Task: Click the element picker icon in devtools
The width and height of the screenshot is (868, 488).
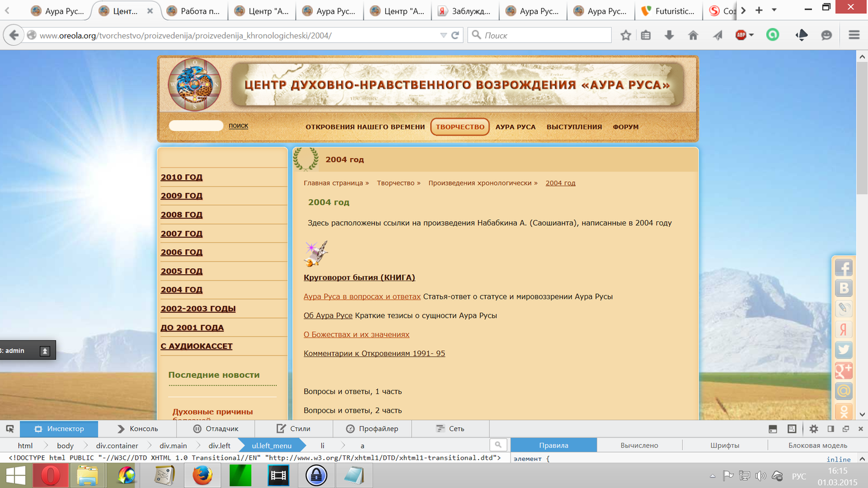Action: pyautogui.click(x=10, y=429)
